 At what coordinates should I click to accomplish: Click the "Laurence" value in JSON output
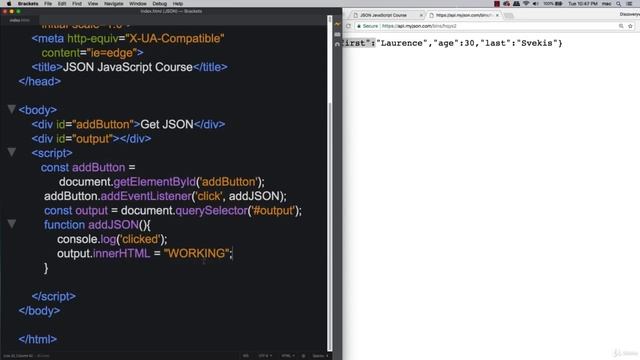[403, 43]
